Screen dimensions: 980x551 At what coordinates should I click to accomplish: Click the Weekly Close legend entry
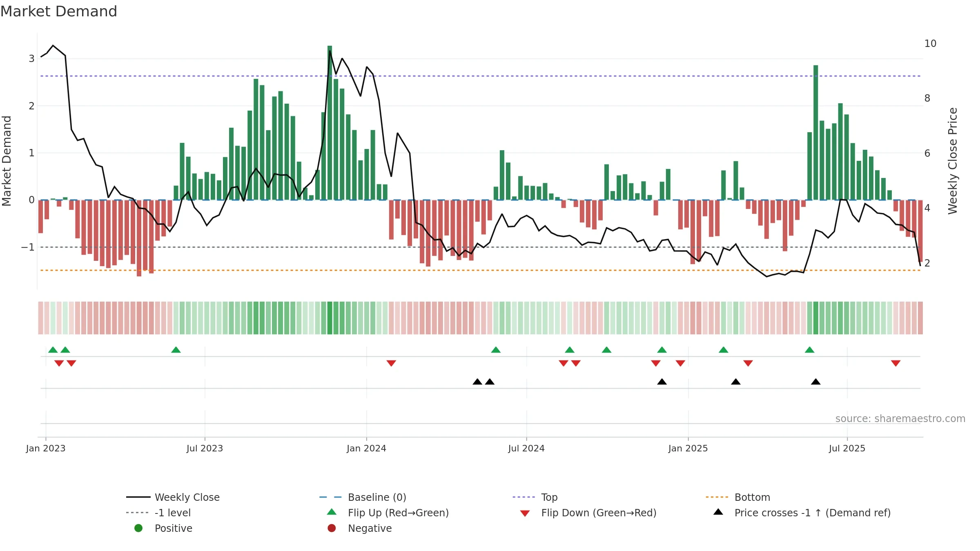[173, 497]
